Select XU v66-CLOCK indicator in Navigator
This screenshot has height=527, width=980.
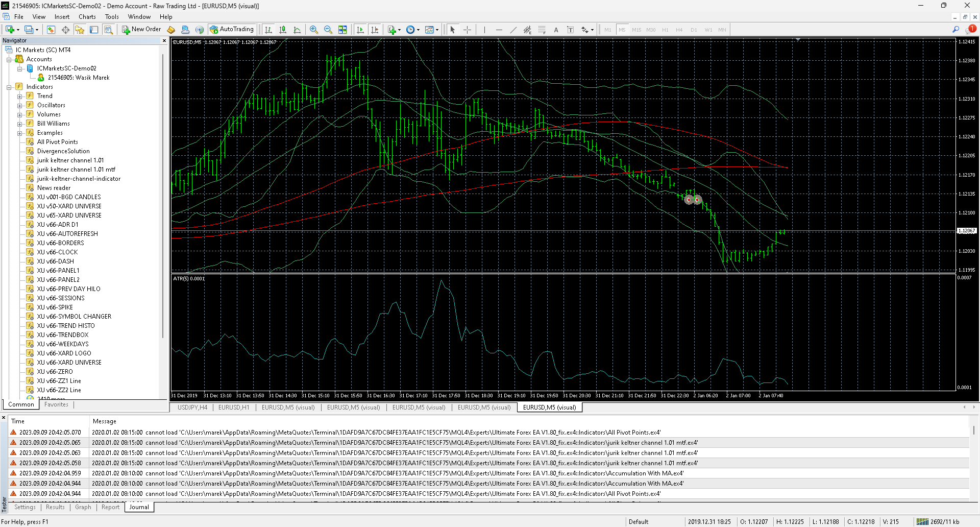[57, 252]
